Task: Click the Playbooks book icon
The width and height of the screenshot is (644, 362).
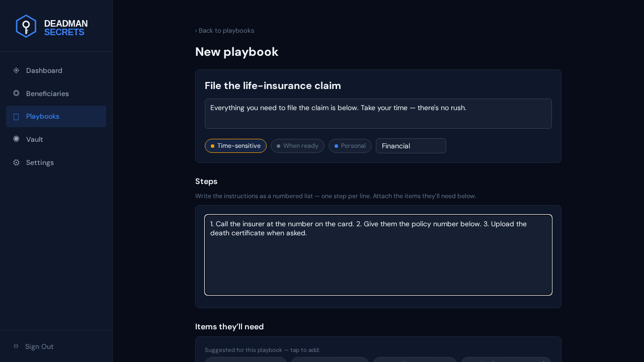Action: coord(16,117)
